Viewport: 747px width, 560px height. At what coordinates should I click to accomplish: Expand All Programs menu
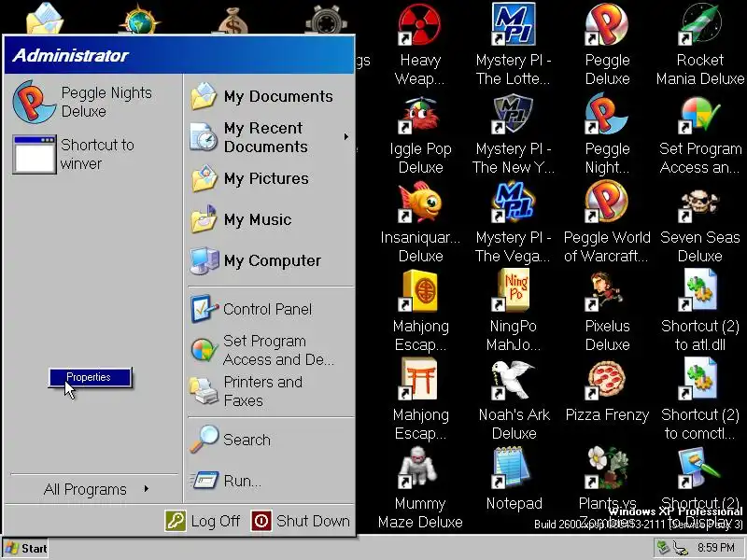[94, 489]
